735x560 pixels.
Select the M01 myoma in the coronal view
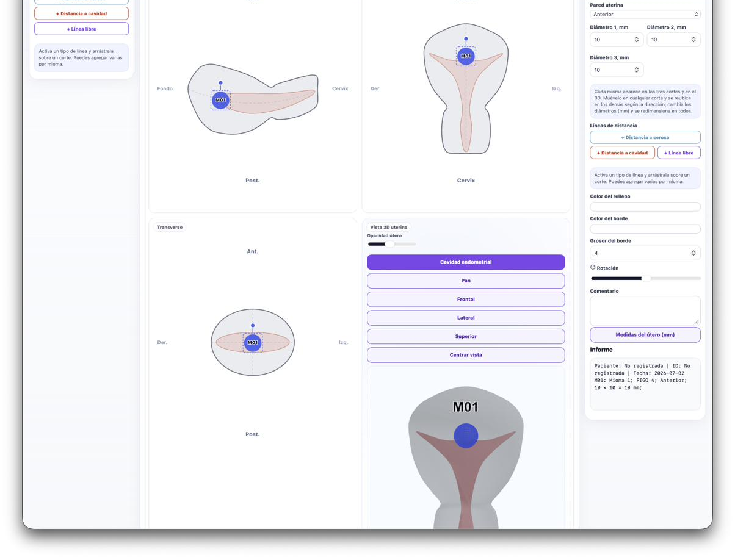pyautogui.click(x=466, y=56)
